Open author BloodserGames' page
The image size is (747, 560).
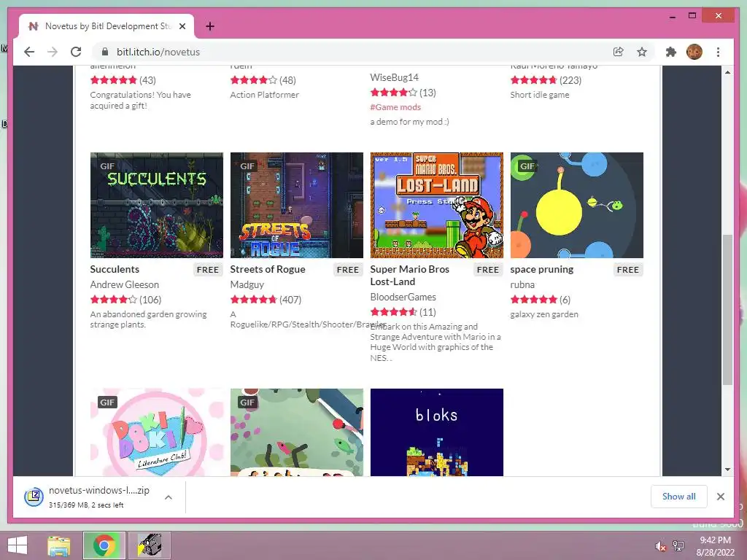click(403, 297)
